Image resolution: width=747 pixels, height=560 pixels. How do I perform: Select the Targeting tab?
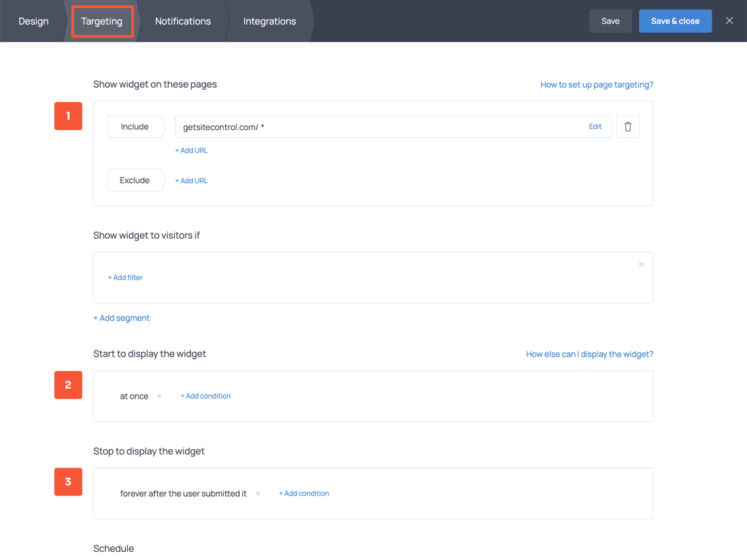(x=102, y=21)
